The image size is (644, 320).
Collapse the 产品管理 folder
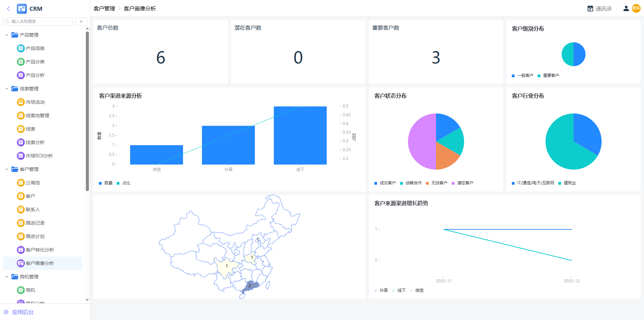(7, 35)
